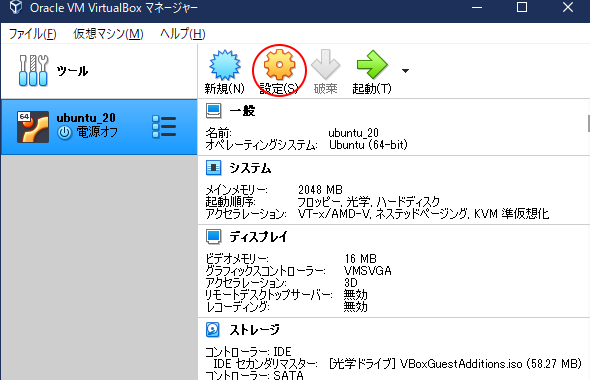Open the ファイル(F) menu

point(32,34)
